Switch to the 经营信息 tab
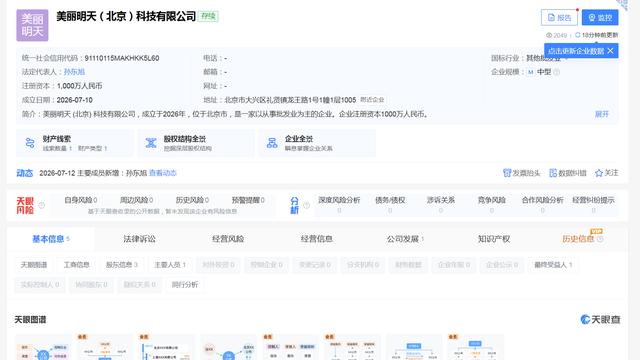The image size is (640, 360). 316,239
